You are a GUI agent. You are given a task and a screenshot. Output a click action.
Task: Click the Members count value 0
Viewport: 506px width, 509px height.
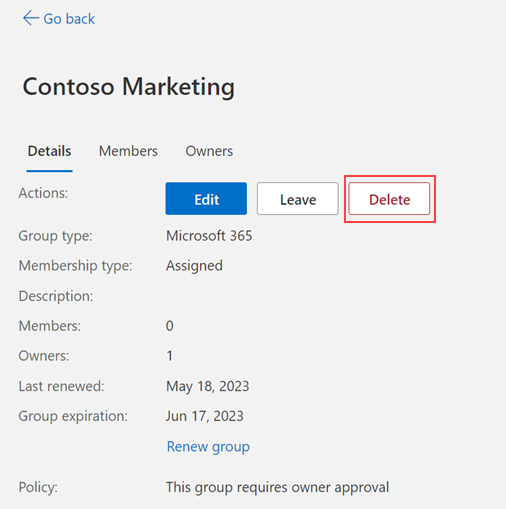[170, 326]
